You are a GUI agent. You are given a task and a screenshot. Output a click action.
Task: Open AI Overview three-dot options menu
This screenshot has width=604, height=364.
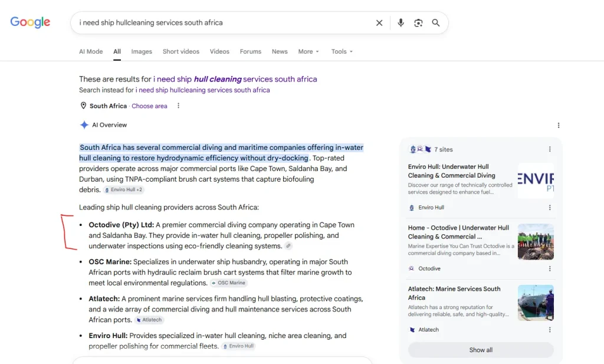pyautogui.click(x=558, y=125)
